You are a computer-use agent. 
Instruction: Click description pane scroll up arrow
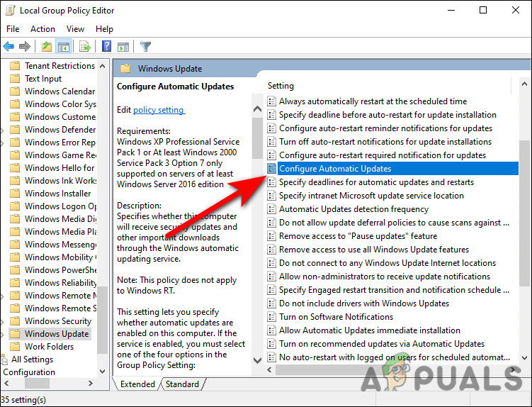point(258,108)
